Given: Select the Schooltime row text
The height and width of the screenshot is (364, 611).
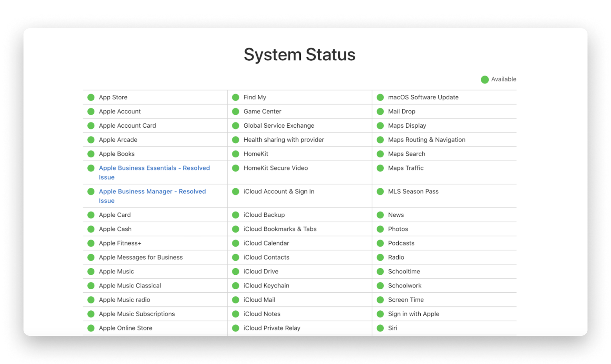Looking at the screenshot, I should point(404,271).
